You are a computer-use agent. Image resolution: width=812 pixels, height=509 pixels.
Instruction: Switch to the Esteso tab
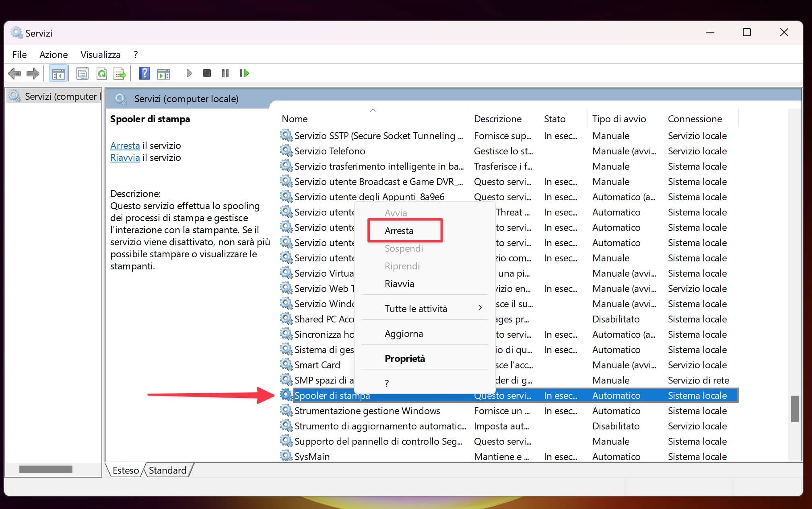pos(126,470)
